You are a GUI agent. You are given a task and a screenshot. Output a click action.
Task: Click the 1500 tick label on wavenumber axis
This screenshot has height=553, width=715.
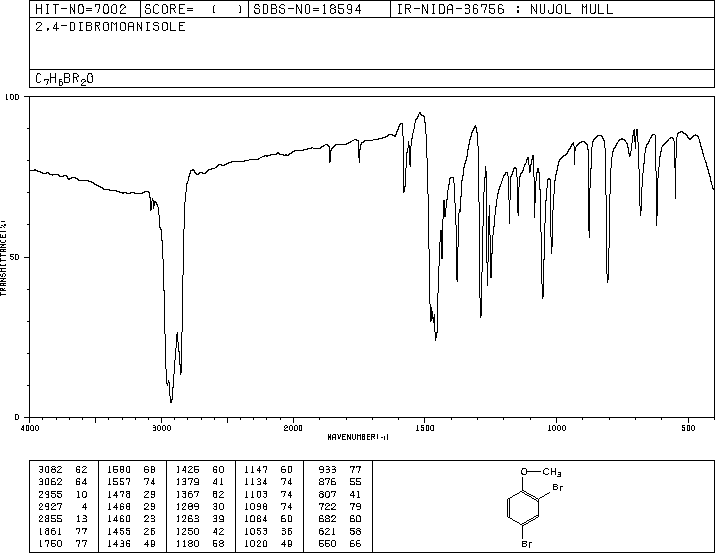[425, 428]
